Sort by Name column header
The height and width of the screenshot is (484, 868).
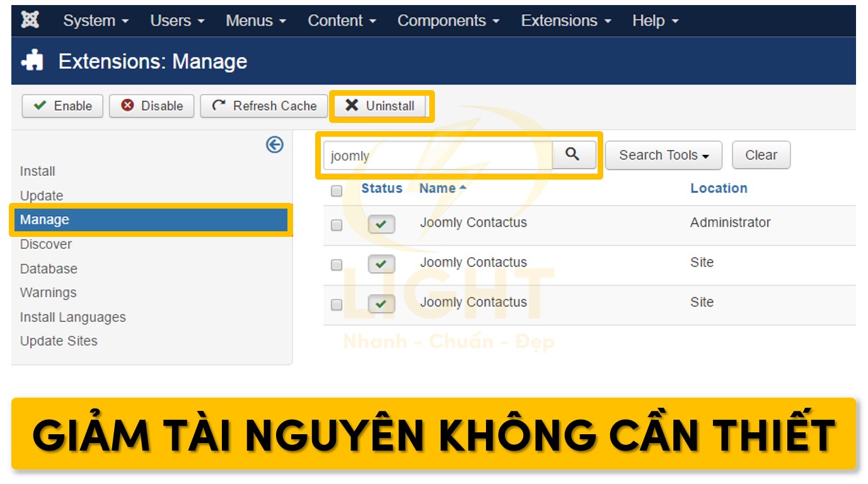pos(443,188)
